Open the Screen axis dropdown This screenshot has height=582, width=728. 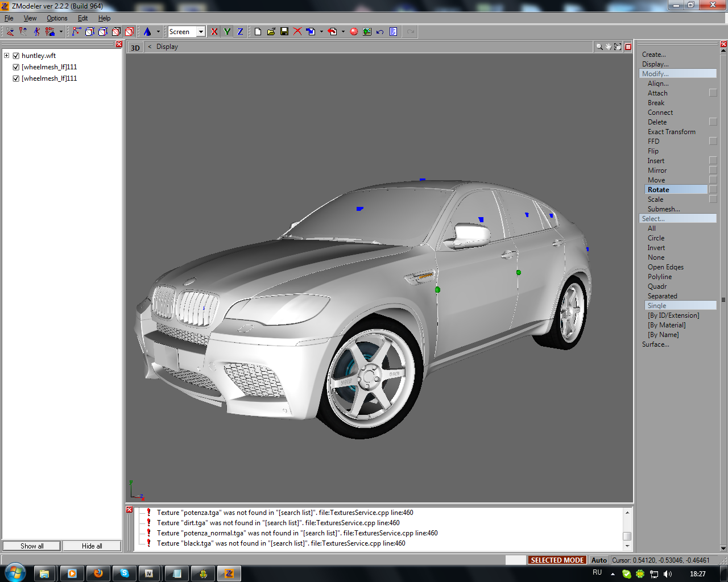pos(201,32)
